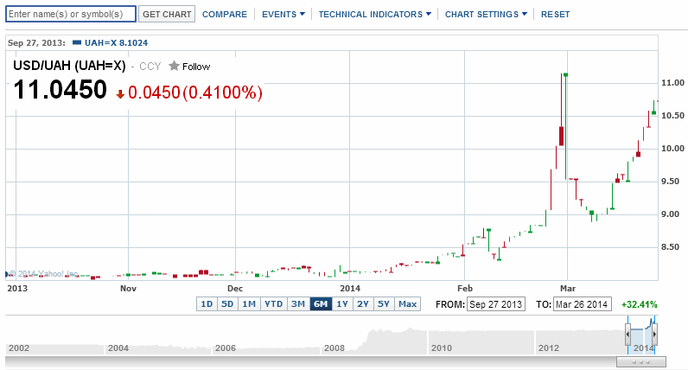Click the FROM date field
688x370 pixels.
(496, 304)
